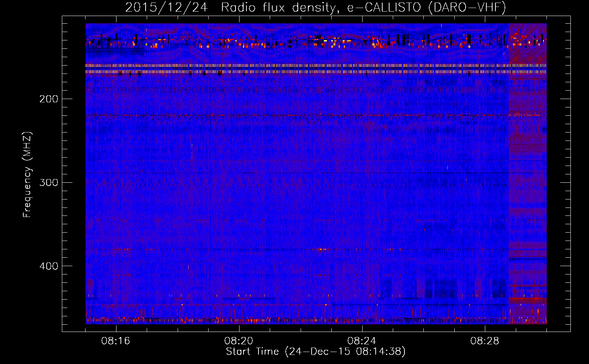Click the 08:16 time axis label
This screenshot has width=589, height=364.
click(x=116, y=341)
